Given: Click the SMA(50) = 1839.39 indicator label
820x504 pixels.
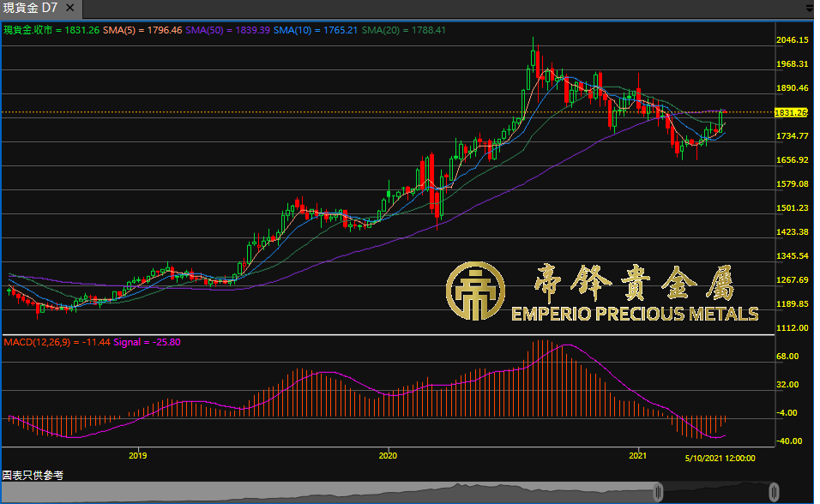Looking at the screenshot, I should [227, 30].
